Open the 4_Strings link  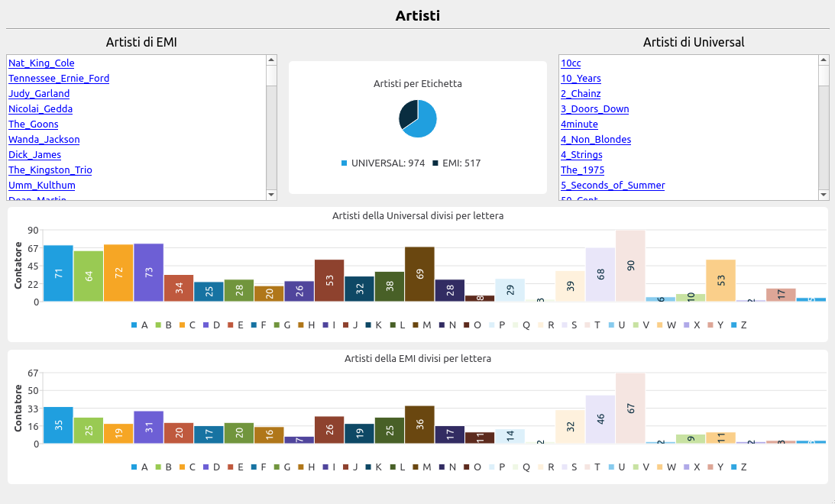click(x=581, y=155)
